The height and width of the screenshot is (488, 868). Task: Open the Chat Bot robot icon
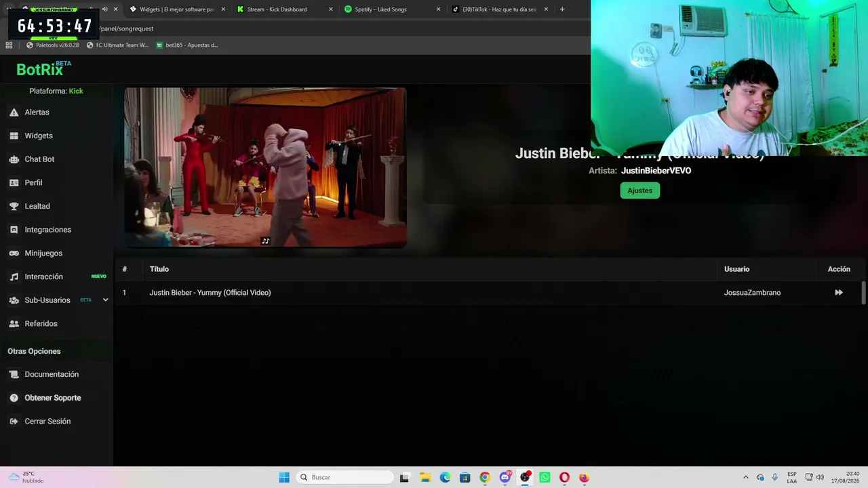coord(14,159)
